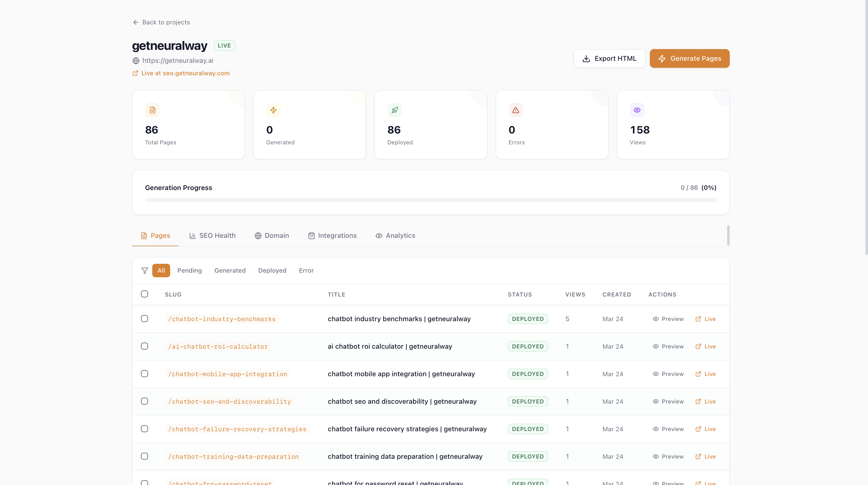Image resolution: width=868 pixels, height=485 pixels.
Task: Click the back arrow to projects
Action: (x=136, y=22)
